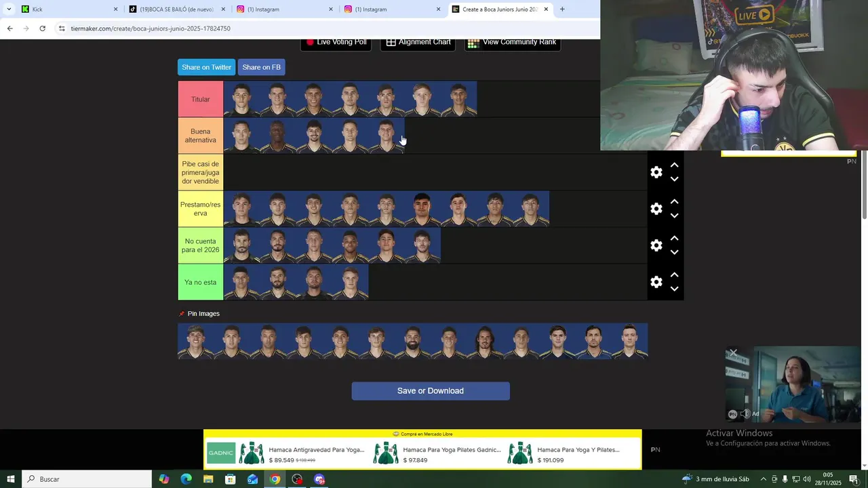Click the No cuenta para el 2026 label
This screenshot has width=868, height=488.
(x=201, y=245)
